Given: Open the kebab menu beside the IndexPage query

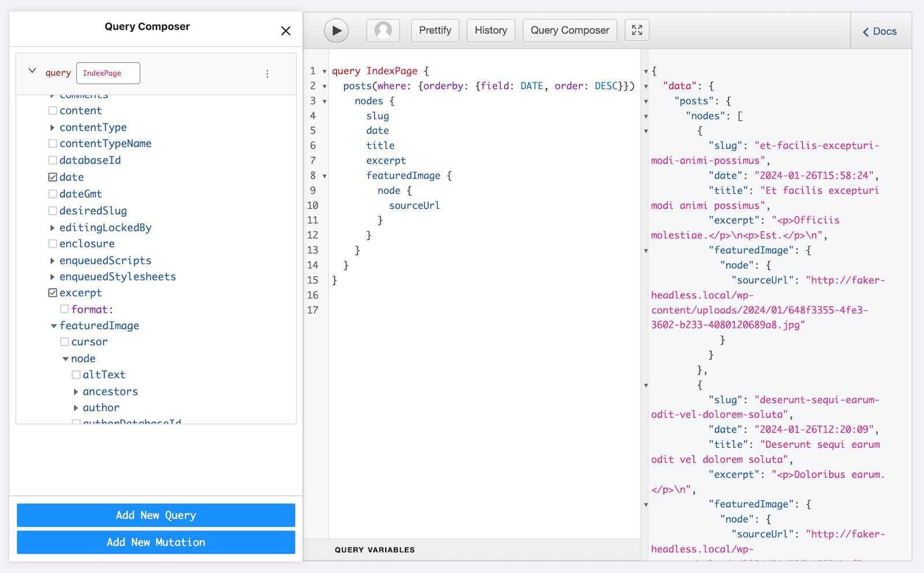Looking at the screenshot, I should (x=267, y=73).
